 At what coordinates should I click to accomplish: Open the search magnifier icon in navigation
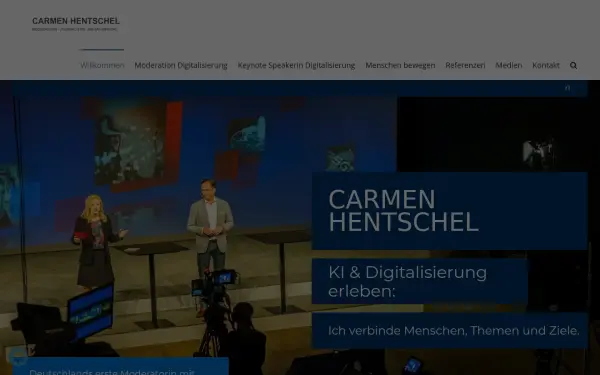tap(573, 65)
